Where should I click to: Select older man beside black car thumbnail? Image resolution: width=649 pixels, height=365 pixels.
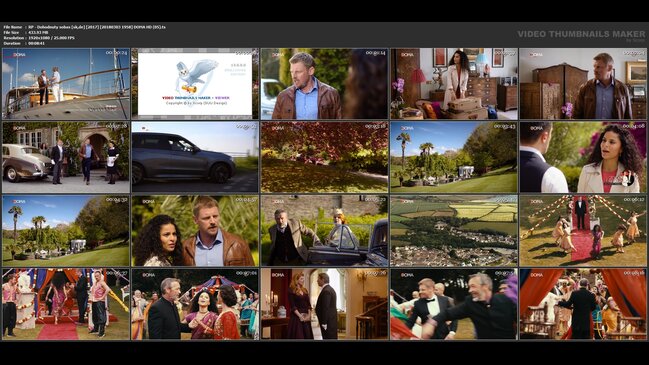[x=324, y=231]
